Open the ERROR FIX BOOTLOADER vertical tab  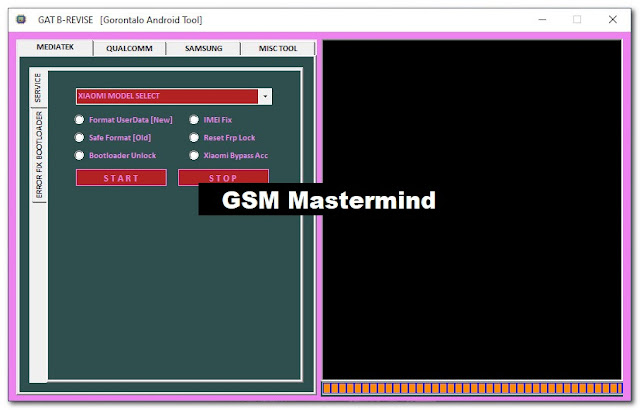coord(39,155)
